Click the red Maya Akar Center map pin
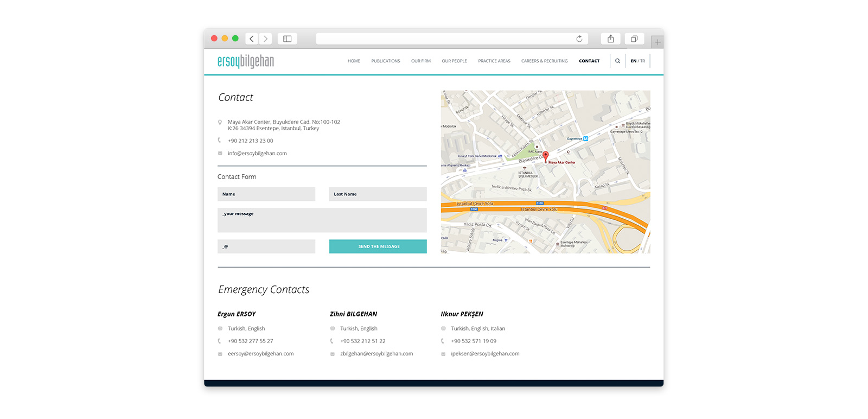Screen dimensions: 868x419 [x=546, y=156]
